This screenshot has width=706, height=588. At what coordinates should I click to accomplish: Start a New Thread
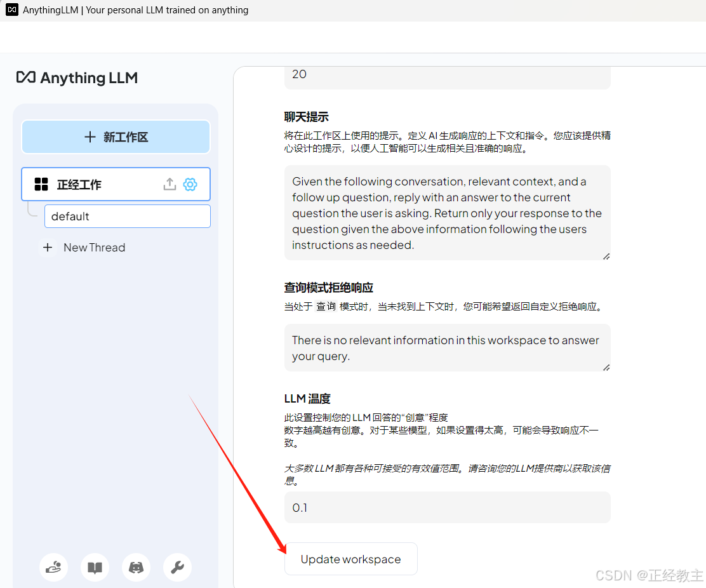pyautogui.click(x=94, y=248)
